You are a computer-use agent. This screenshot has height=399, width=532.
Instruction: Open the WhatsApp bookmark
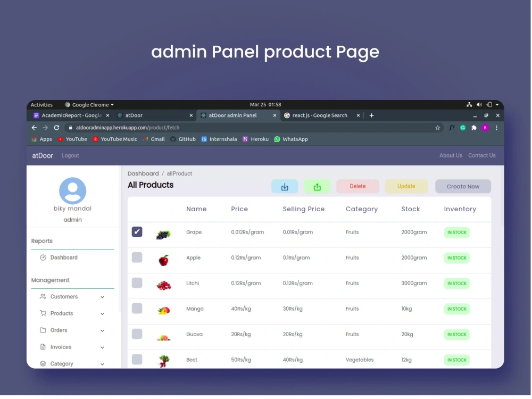click(292, 139)
